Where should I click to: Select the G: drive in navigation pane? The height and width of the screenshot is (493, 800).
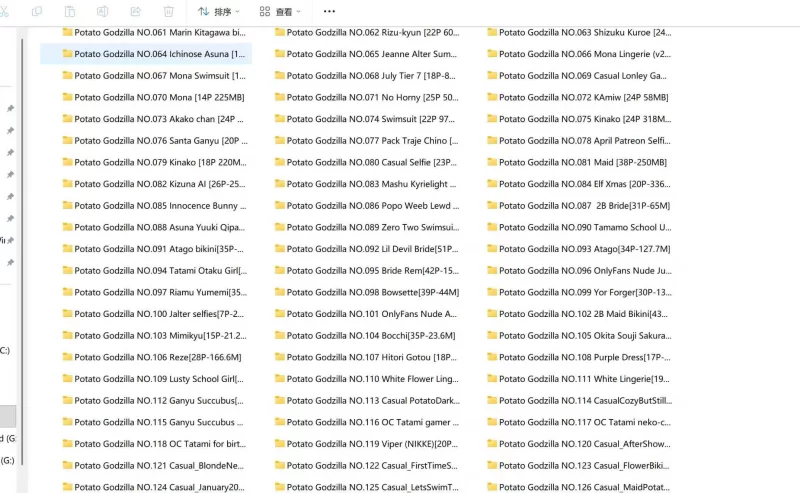tap(7, 460)
